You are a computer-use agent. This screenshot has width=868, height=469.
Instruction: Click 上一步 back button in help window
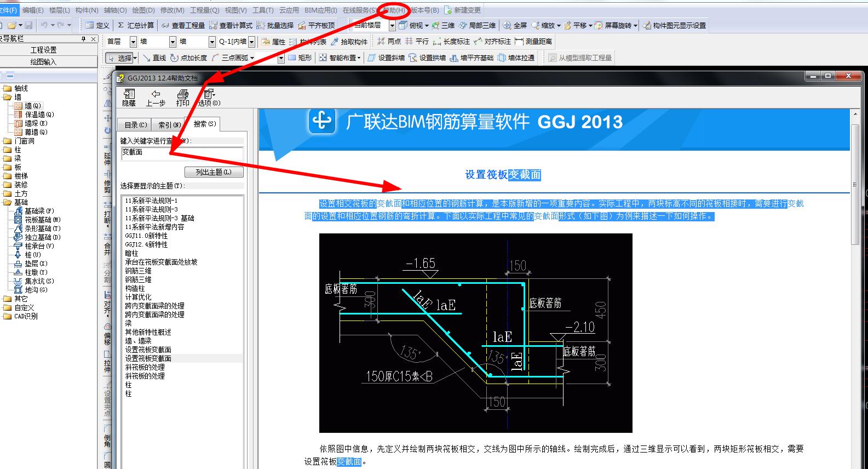156,98
